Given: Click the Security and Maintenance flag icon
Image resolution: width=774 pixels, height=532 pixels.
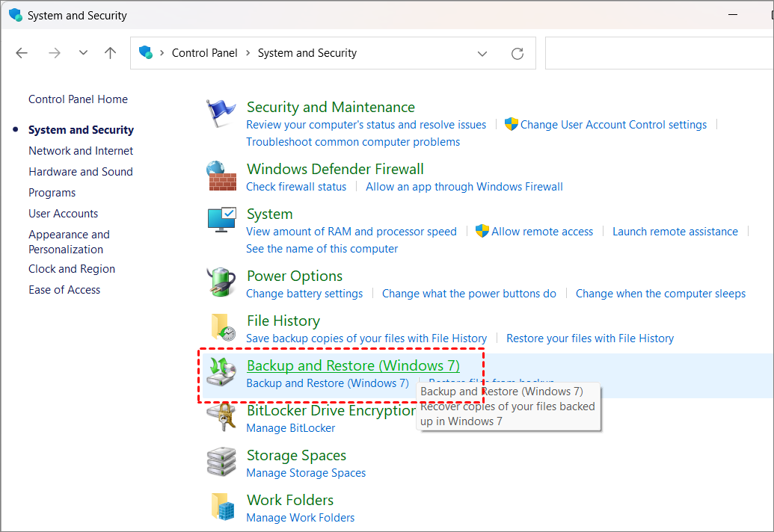Looking at the screenshot, I should [x=221, y=115].
